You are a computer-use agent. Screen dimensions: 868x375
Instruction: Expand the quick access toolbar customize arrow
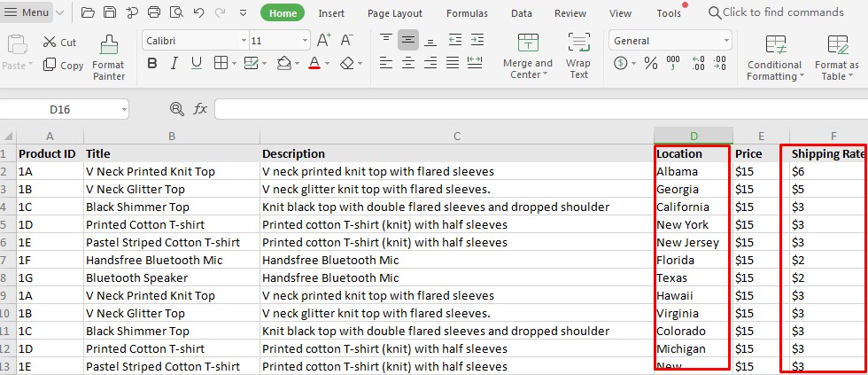pyautogui.click(x=243, y=12)
